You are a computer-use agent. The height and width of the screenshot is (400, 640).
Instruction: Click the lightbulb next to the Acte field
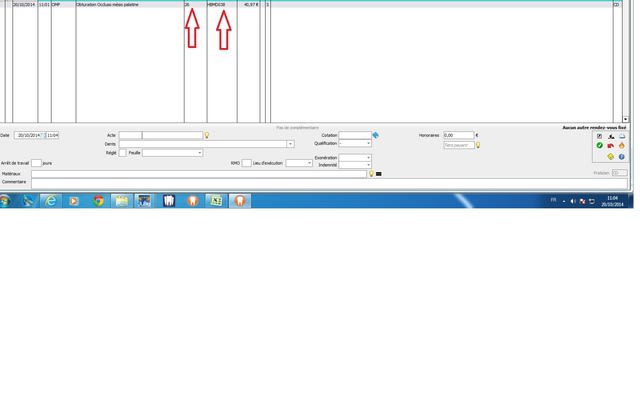pyautogui.click(x=206, y=135)
